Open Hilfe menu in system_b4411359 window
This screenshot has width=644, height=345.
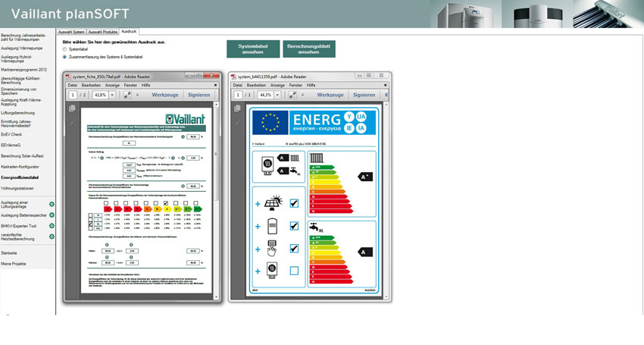(311, 85)
